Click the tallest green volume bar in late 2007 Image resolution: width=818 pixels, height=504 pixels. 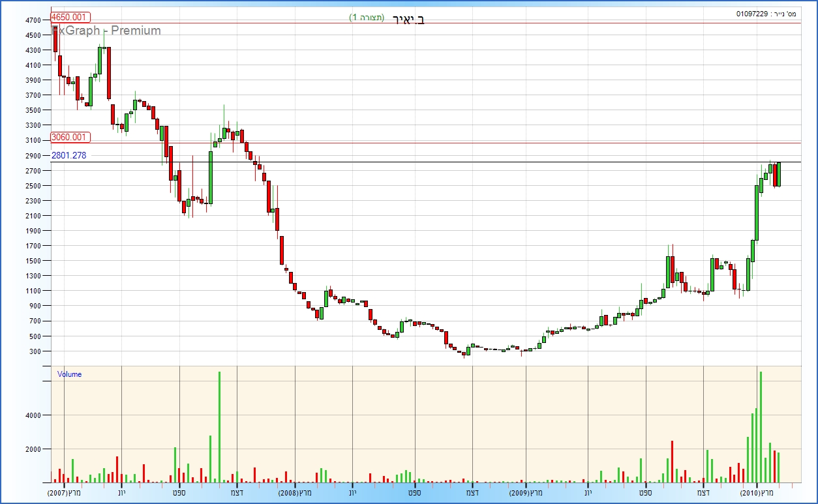click(x=219, y=427)
